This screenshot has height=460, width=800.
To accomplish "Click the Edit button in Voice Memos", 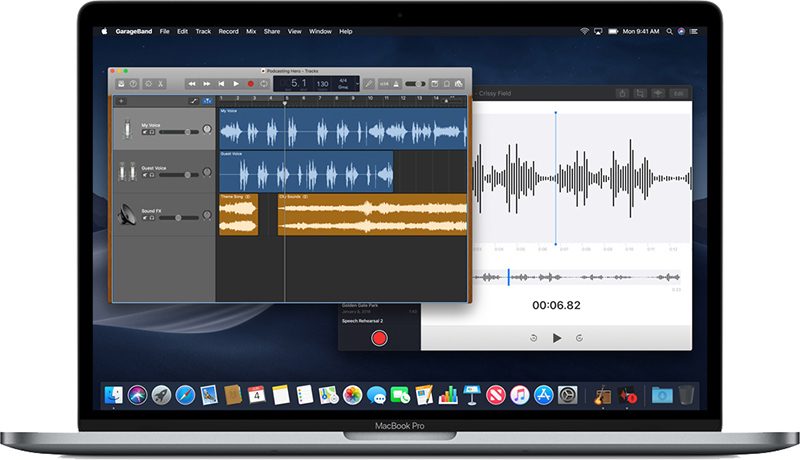I will click(x=679, y=93).
